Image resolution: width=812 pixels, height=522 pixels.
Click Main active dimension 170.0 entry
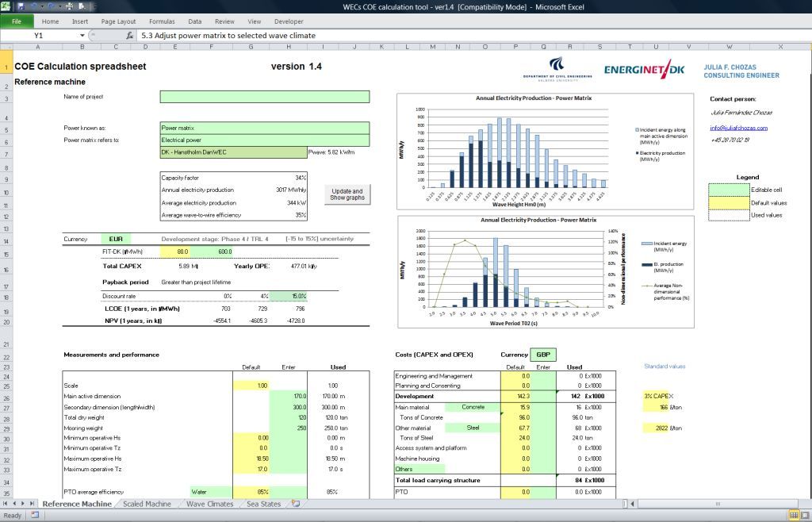pos(289,396)
